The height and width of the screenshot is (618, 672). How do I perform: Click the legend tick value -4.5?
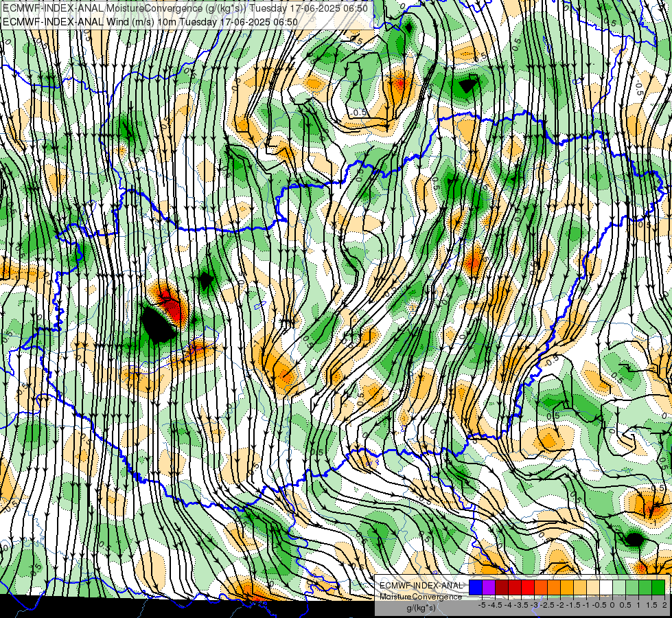496,605
